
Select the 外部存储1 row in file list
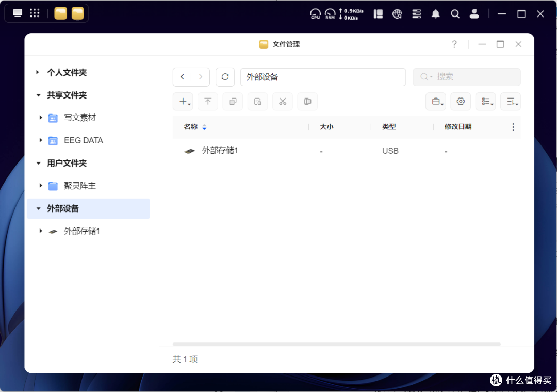tap(347, 151)
